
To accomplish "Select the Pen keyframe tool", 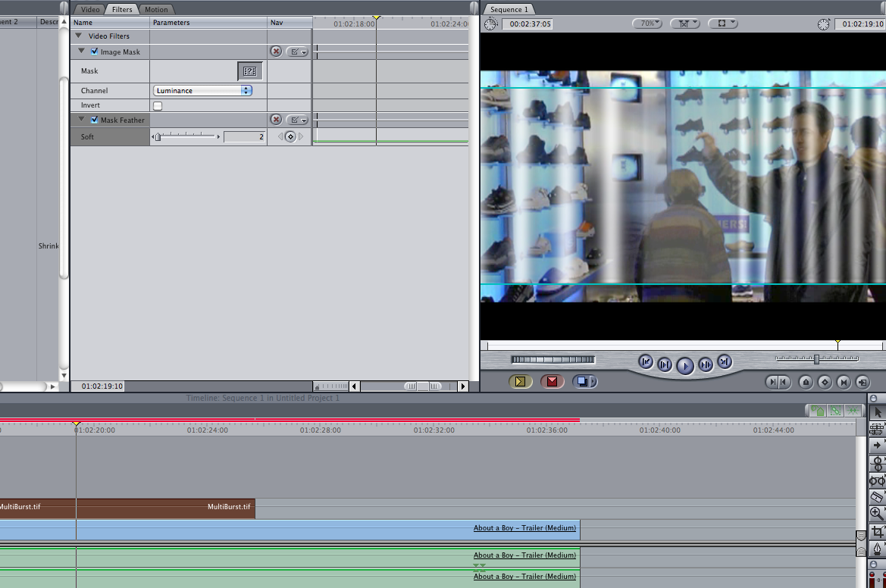I will 878,548.
